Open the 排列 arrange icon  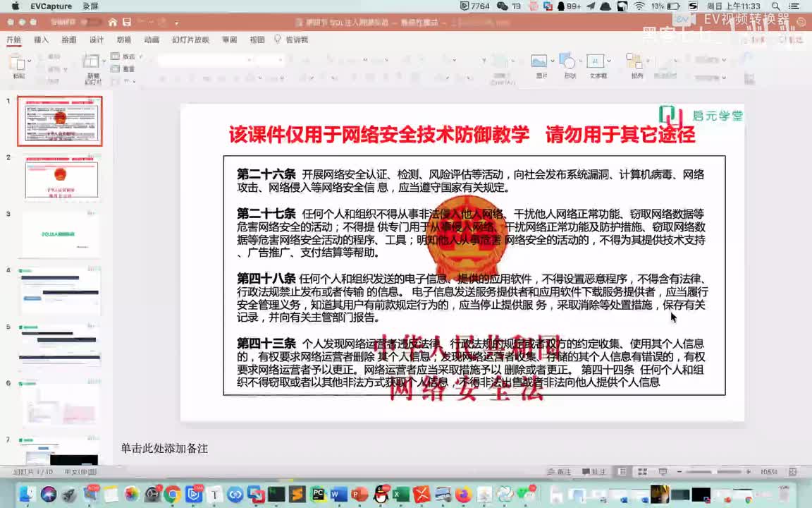(x=634, y=61)
